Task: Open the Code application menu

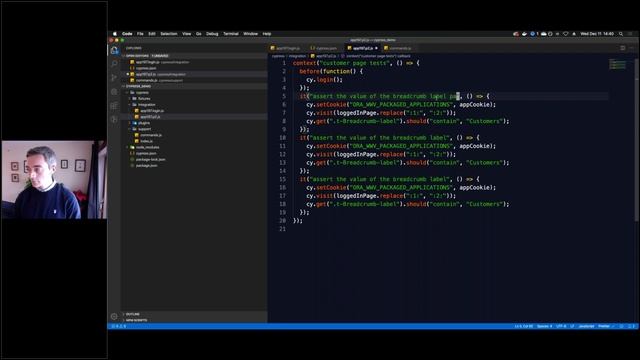Action: [x=127, y=34]
